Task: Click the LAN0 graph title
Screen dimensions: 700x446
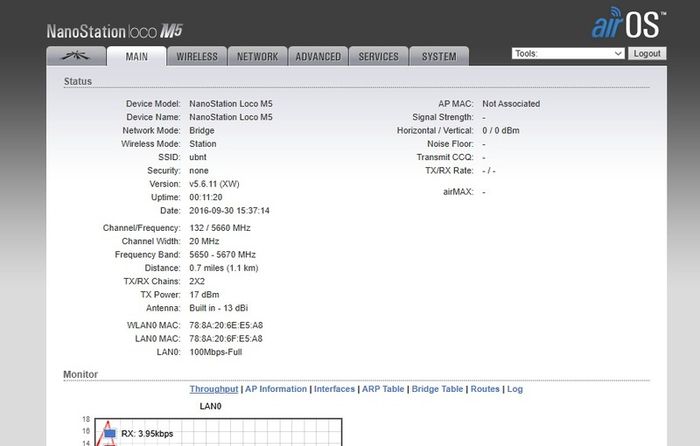Action: (x=210, y=406)
